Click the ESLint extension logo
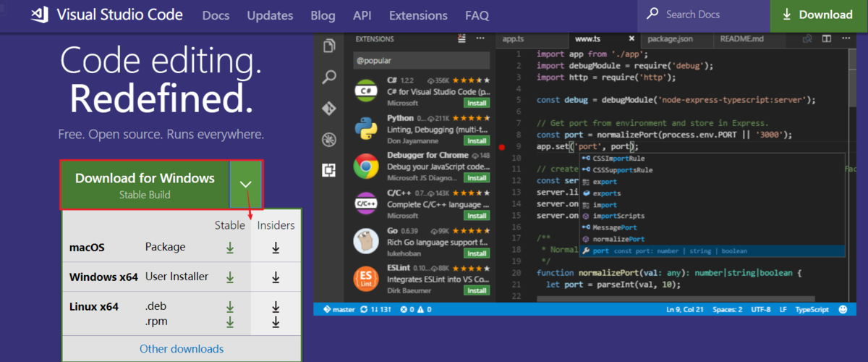The height and width of the screenshot is (362, 868). [x=367, y=279]
